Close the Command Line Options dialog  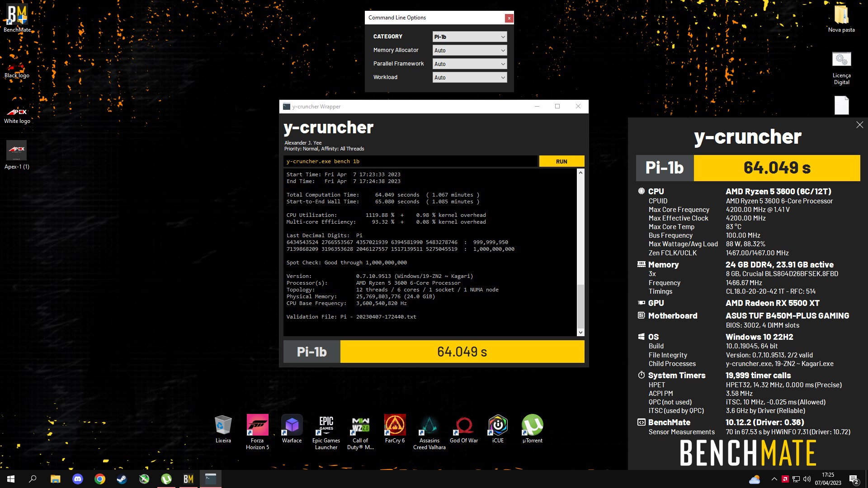pos(509,18)
